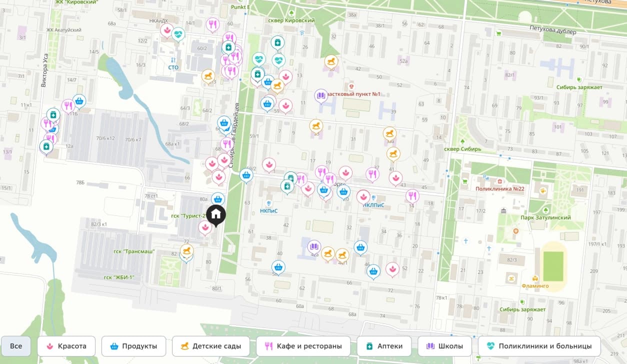The height and width of the screenshot is (364, 627).
Task: Open the kindergarten marker at building 33
Action: pos(316,125)
